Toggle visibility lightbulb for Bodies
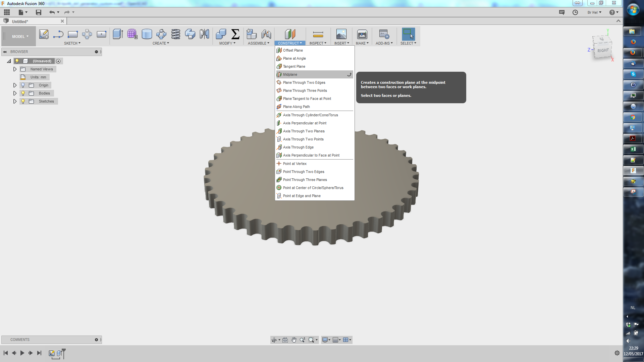Viewport: 644px width, 362px height. (23, 93)
